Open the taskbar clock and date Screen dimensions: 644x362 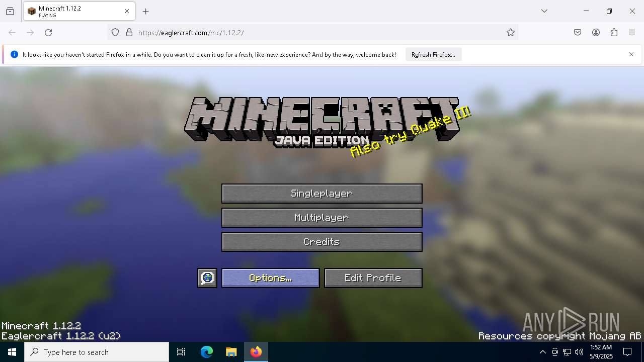pyautogui.click(x=600, y=352)
